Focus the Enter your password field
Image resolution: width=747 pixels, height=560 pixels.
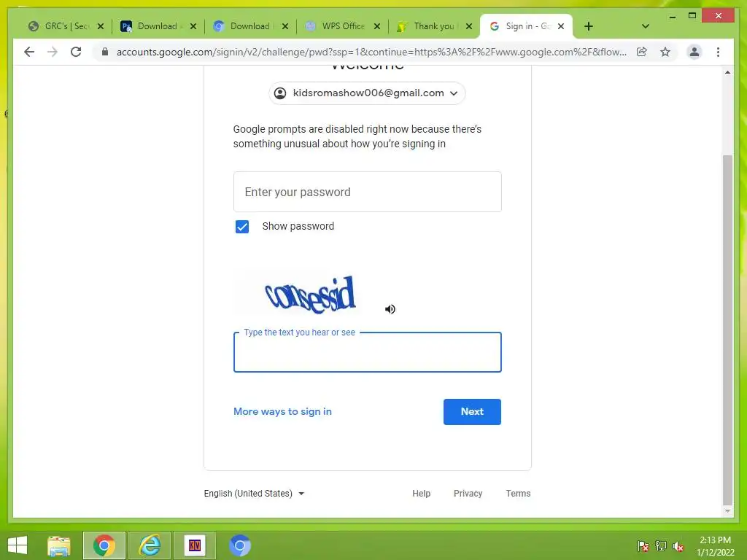(368, 192)
